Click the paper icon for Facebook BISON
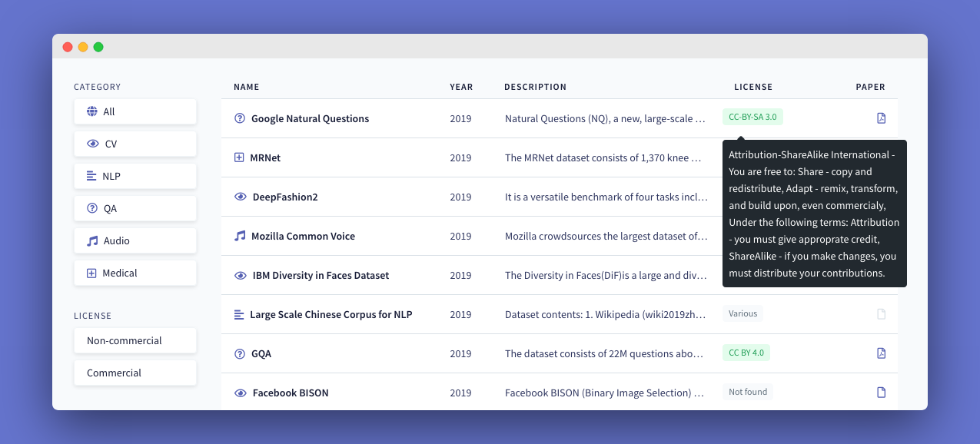 click(881, 392)
